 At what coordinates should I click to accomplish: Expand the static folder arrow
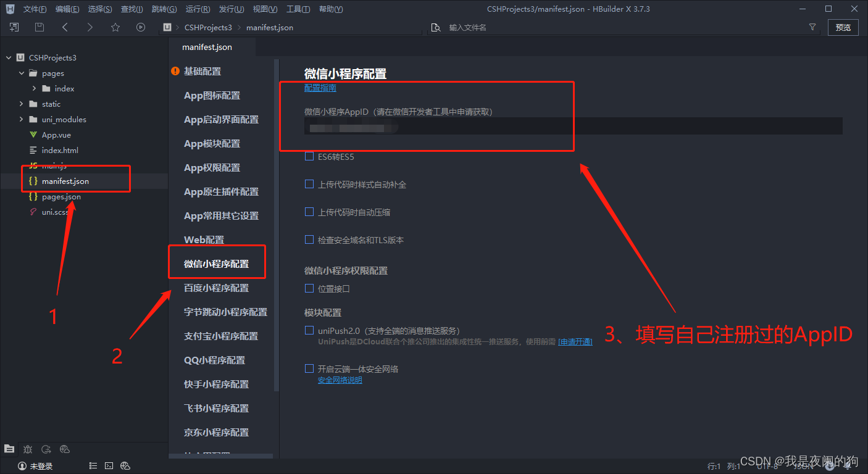click(22, 104)
